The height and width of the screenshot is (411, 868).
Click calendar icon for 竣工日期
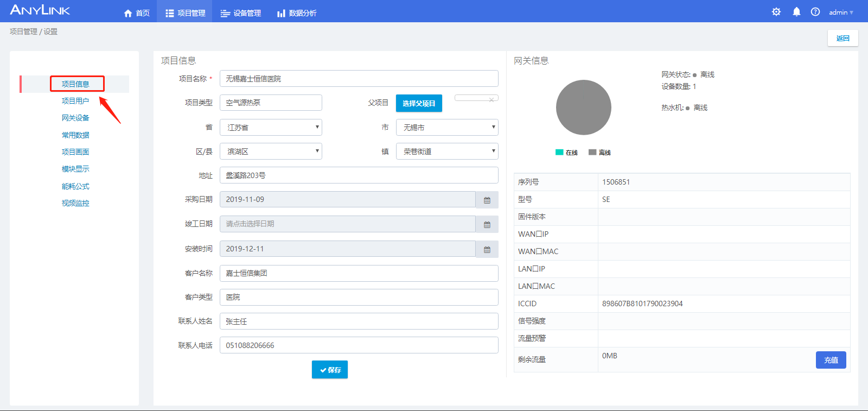[x=487, y=224]
